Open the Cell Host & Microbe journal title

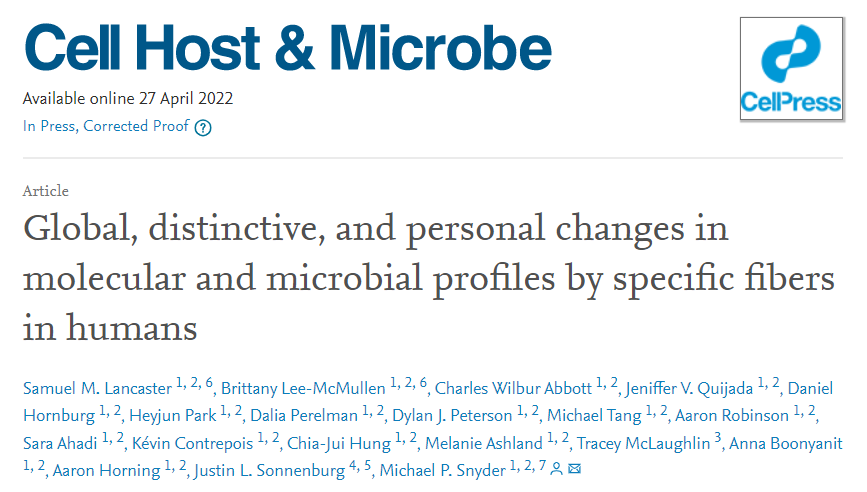(288, 48)
